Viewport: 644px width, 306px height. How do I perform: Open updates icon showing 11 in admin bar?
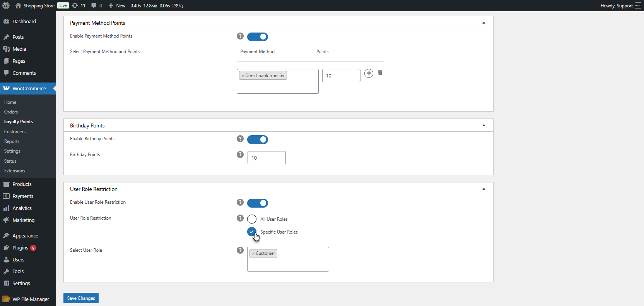(x=79, y=5)
